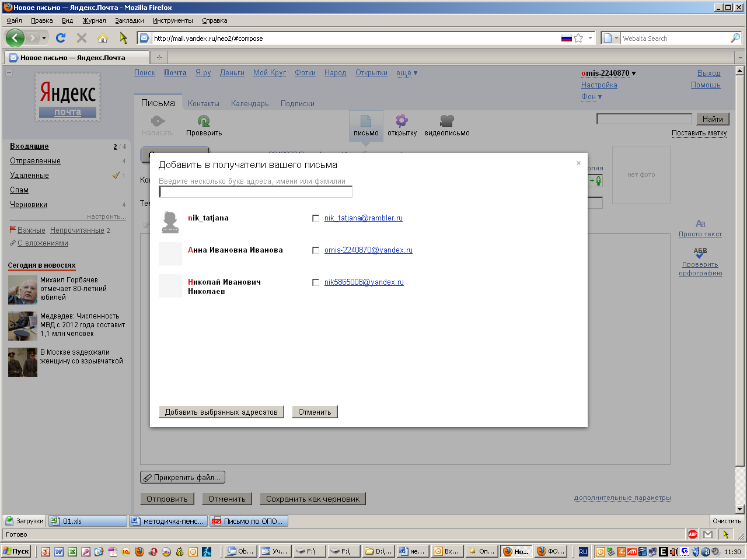Open the list-all-tabs dropdown arrow
The height and width of the screenshot is (560, 747).
coord(740,58)
